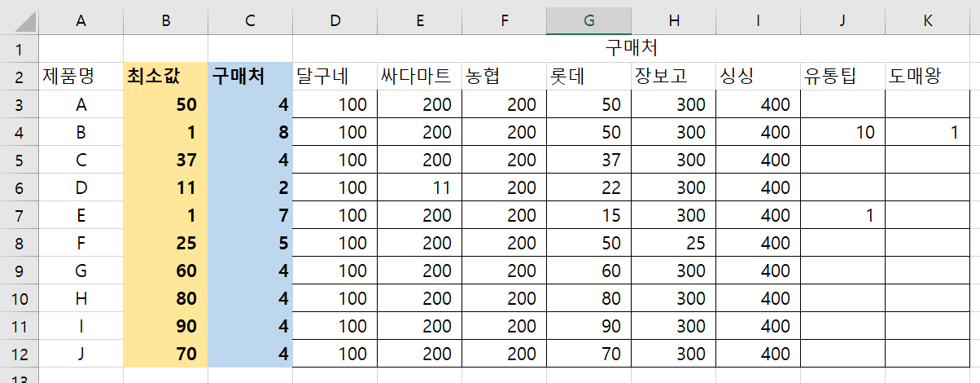This screenshot has width=980, height=383.
Task: Click the blue 구매처 header in column C
Action: [x=250, y=77]
